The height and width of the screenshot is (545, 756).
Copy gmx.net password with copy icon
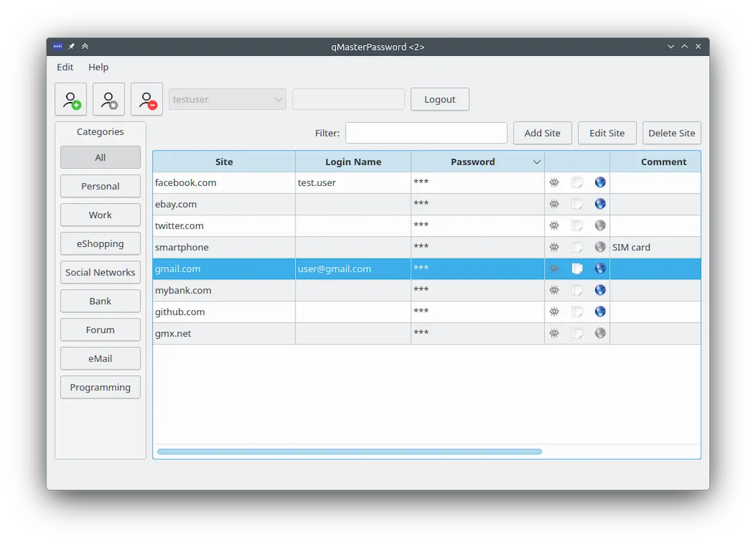click(577, 333)
